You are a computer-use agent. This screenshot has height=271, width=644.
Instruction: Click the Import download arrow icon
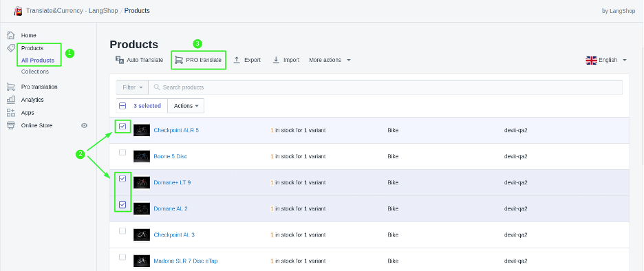276,60
